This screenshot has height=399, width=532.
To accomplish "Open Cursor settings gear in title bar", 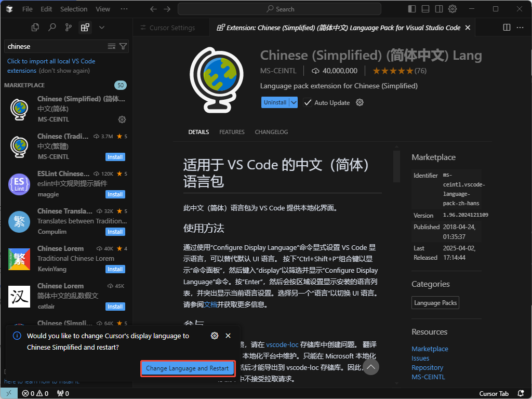I will pyautogui.click(x=453, y=9).
